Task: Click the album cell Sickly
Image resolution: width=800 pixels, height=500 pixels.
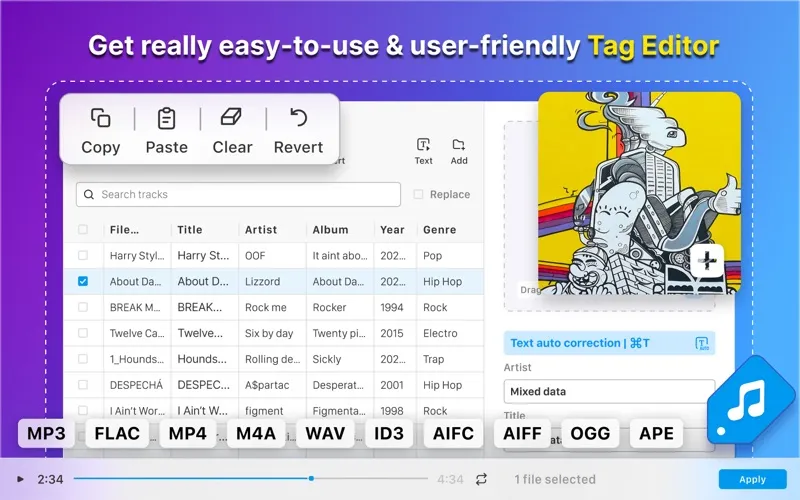Action: (x=327, y=359)
